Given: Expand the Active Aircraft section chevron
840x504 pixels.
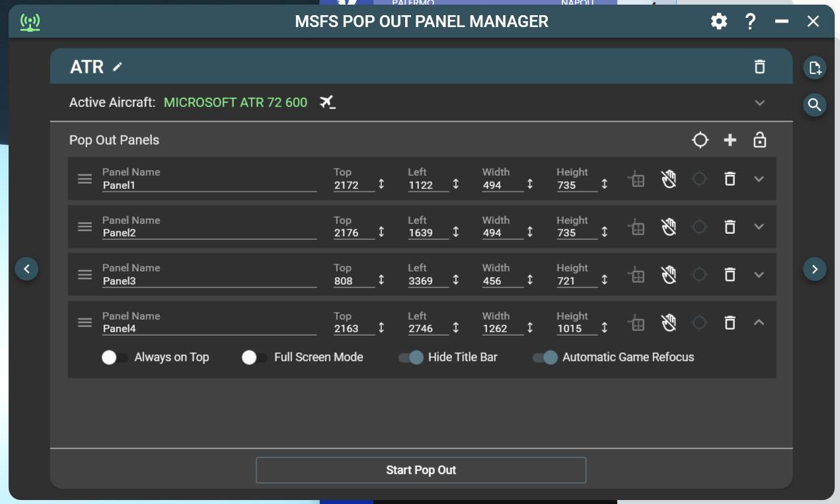Looking at the screenshot, I should pos(760,103).
